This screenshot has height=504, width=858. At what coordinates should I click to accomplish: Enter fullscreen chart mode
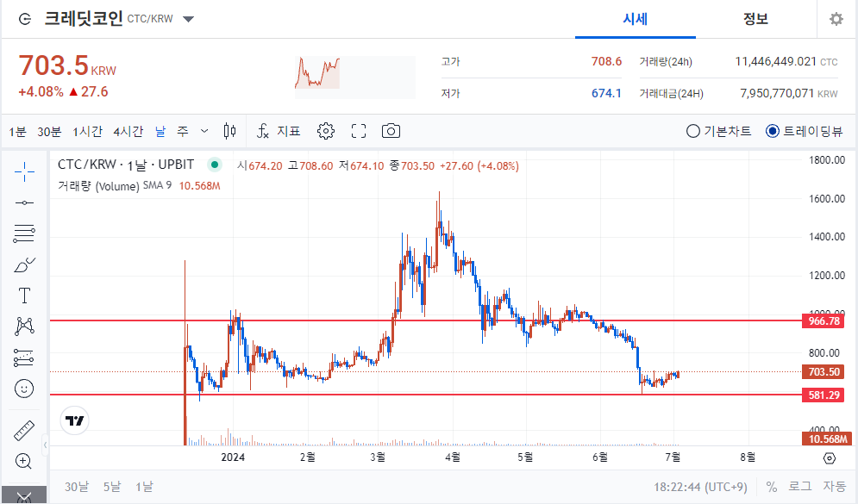tap(359, 130)
